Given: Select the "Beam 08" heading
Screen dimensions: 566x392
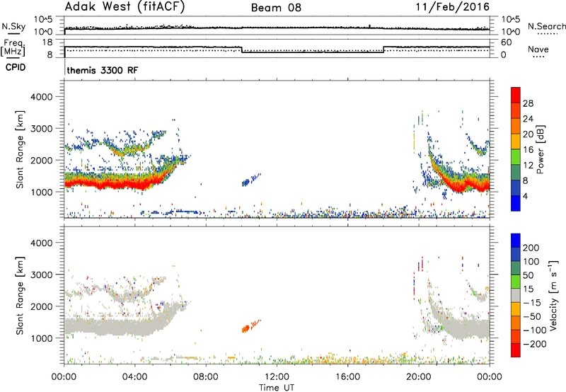Looking at the screenshot, I should 276,8.
